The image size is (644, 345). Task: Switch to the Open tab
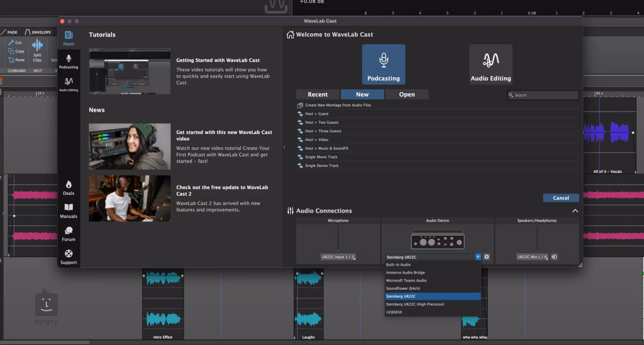click(407, 94)
